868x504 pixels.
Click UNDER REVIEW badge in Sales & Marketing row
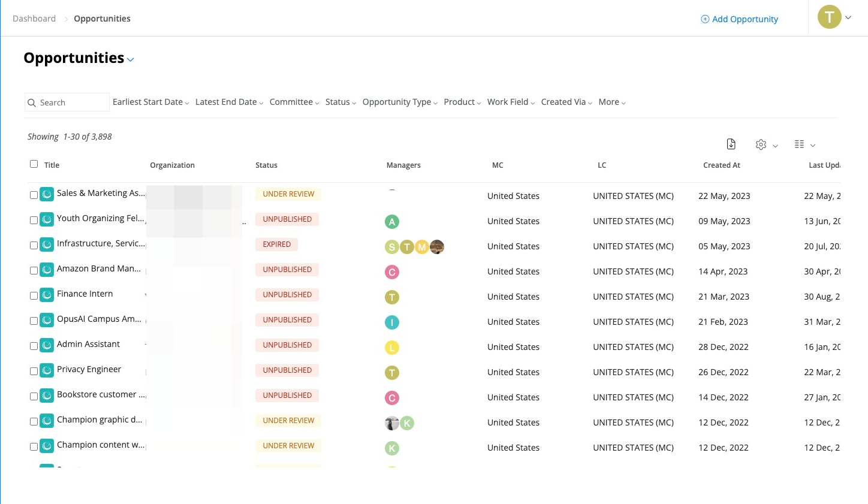pos(288,194)
